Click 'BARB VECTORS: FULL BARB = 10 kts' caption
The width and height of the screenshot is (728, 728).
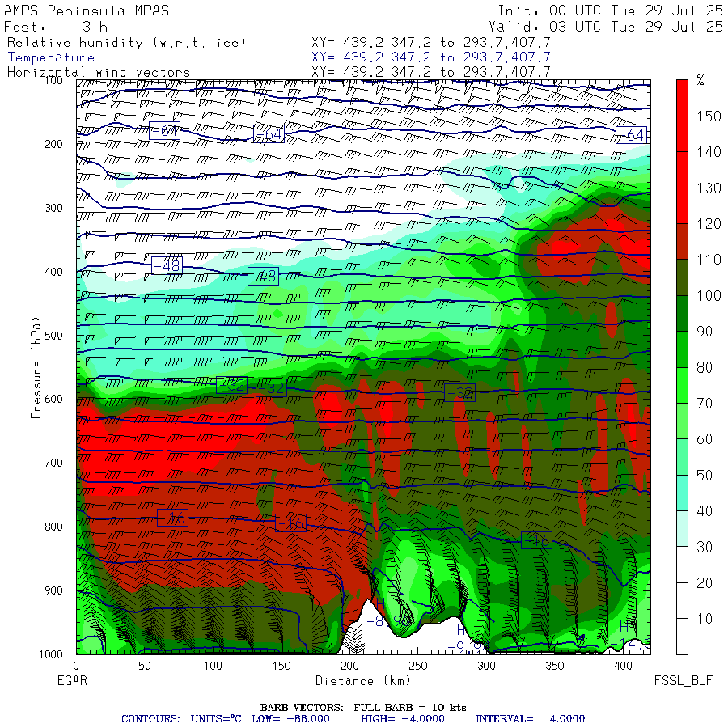(x=363, y=707)
